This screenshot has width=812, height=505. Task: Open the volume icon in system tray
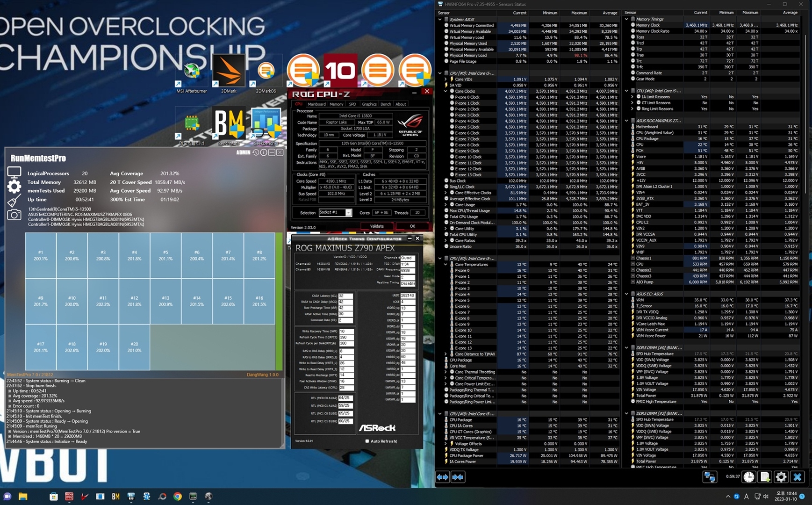[766, 497]
